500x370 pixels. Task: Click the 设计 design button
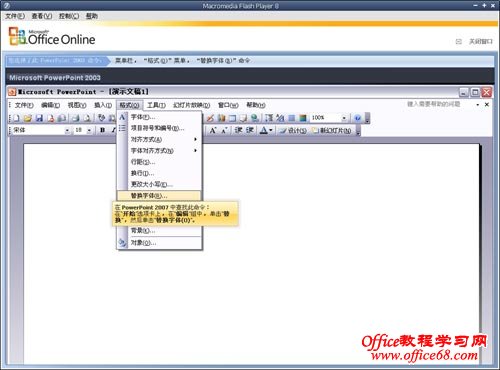[x=293, y=131]
